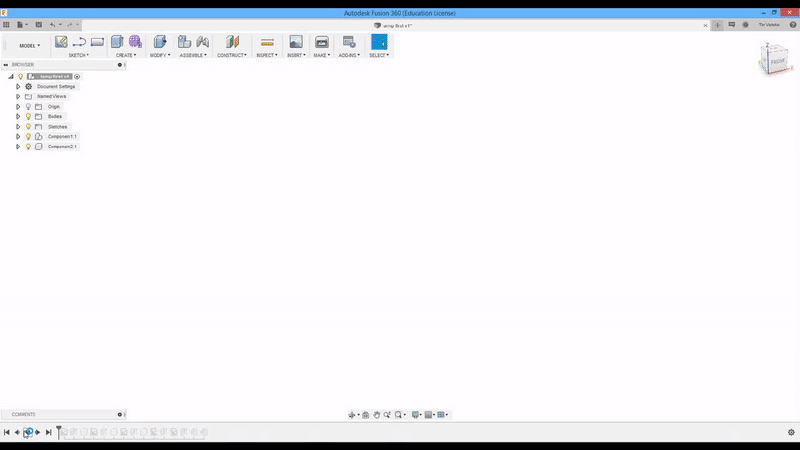Select the New Component assemble tool
Viewport: 800px width, 450px height.
pyautogui.click(x=184, y=42)
